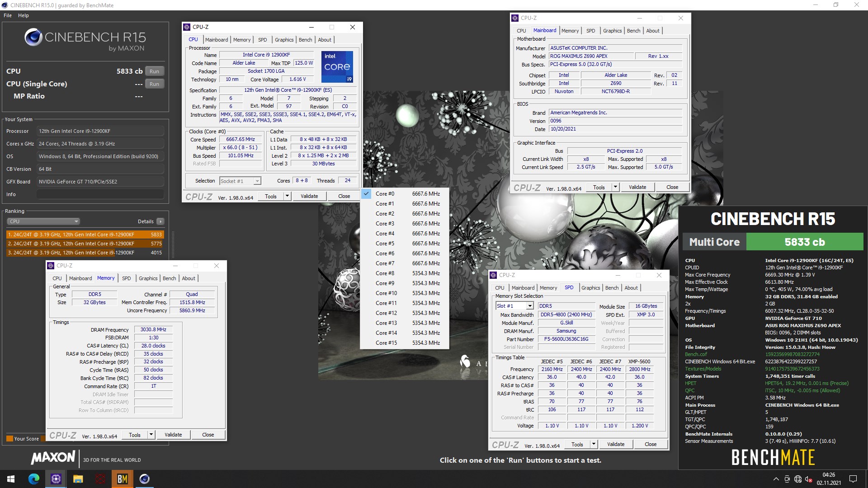The image size is (868, 488).
Task: Open the Socket #1 selection dropdown
Action: tap(240, 181)
